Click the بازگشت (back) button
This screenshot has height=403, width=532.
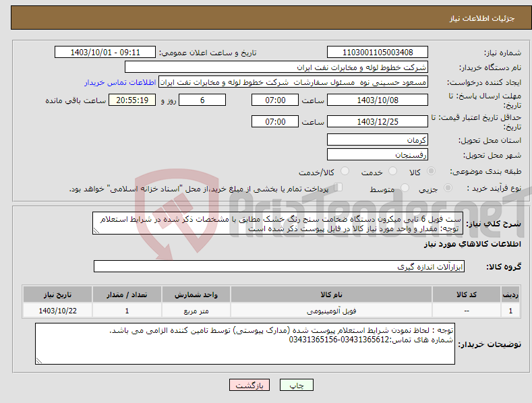[249, 385]
